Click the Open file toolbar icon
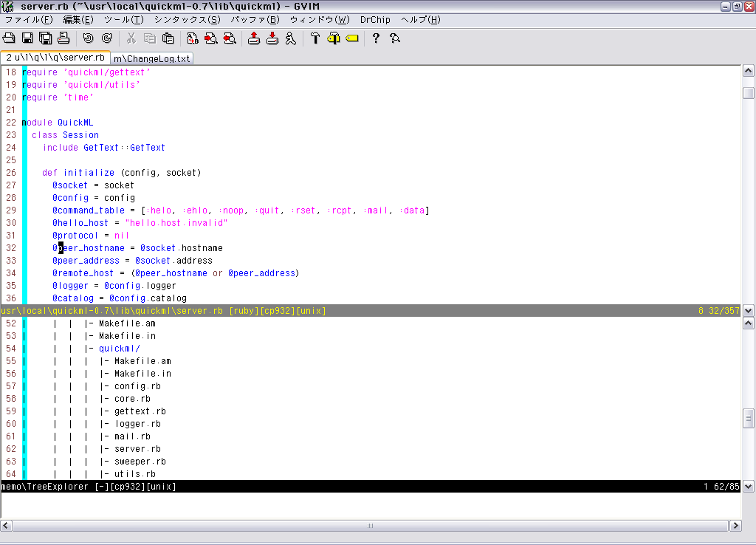Image resolution: width=756 pixels, height=545 pixels. (x=9, y=38)
